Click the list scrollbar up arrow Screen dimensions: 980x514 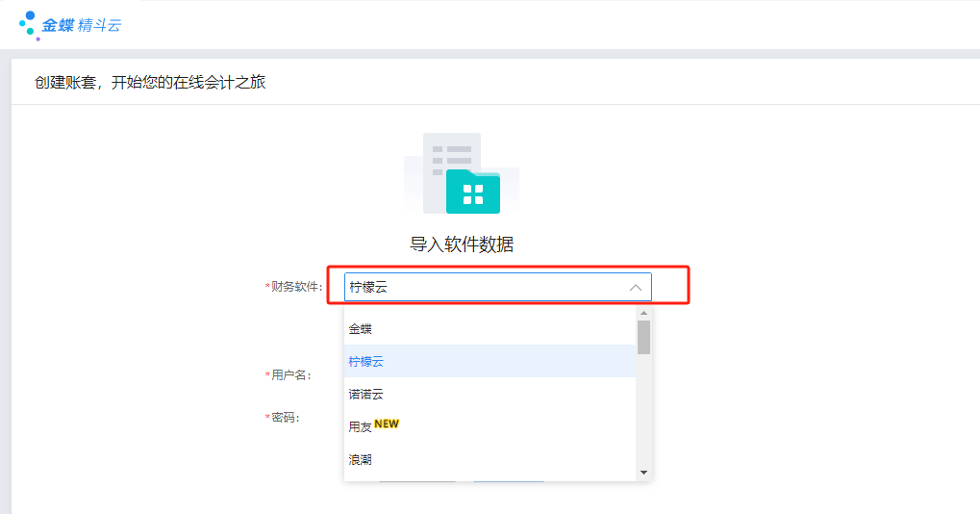(643, 313)
